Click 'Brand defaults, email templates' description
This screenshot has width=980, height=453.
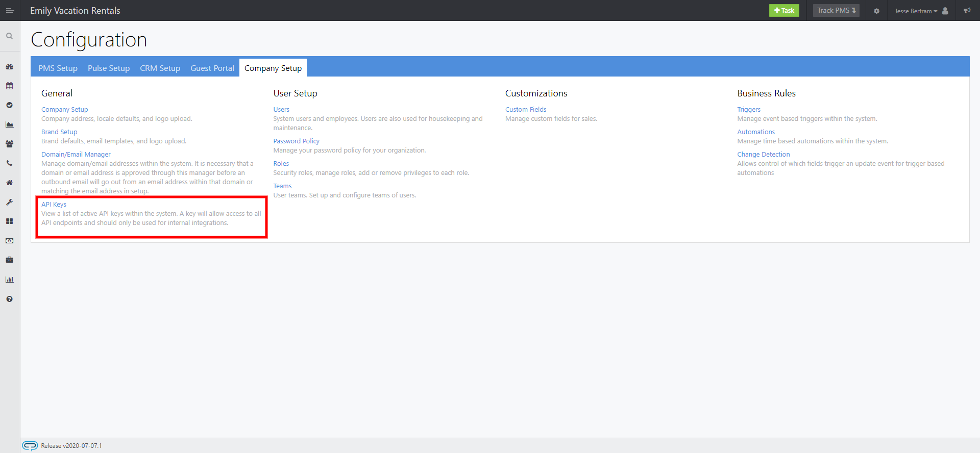point(114,141)
